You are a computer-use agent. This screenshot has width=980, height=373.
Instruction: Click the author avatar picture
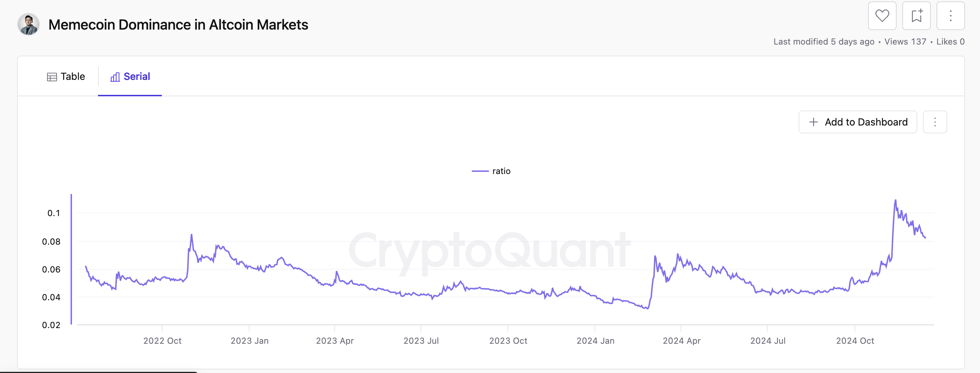[x=29, y=24]
